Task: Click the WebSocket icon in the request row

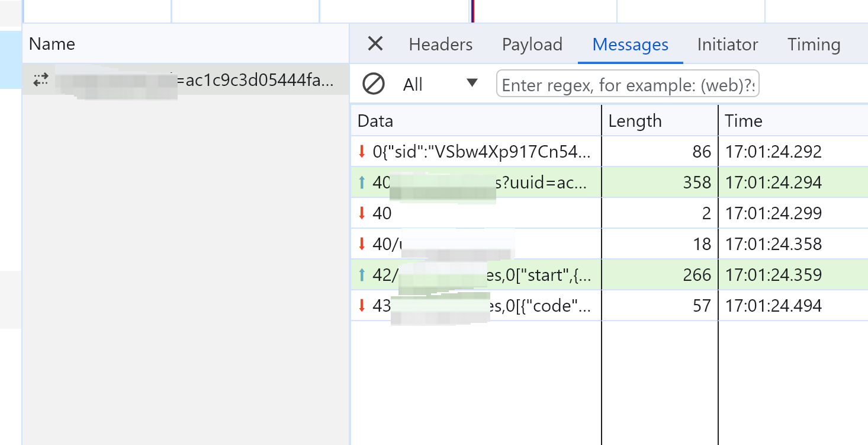Action: click(x=40, y=80)
